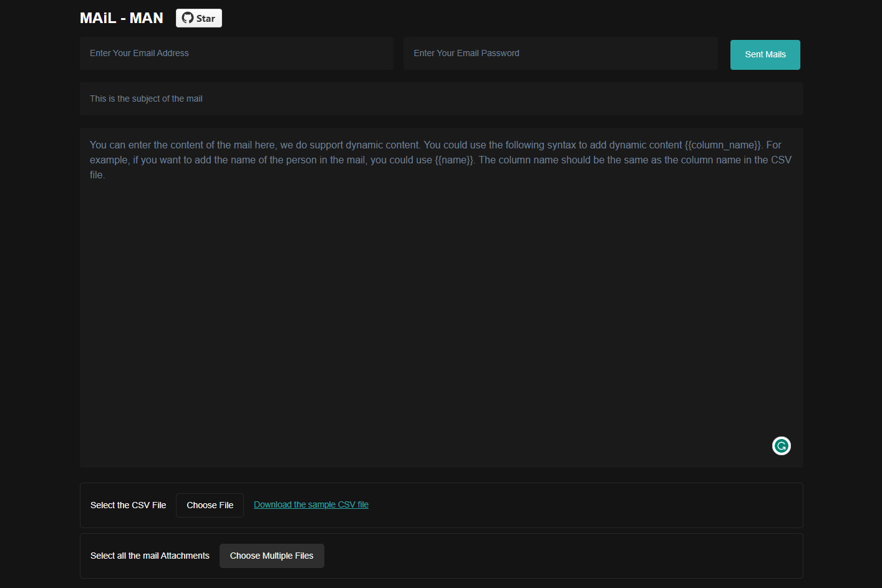Click the GitHub octocat icon
The image size is (882, 588).
(188, 18)
